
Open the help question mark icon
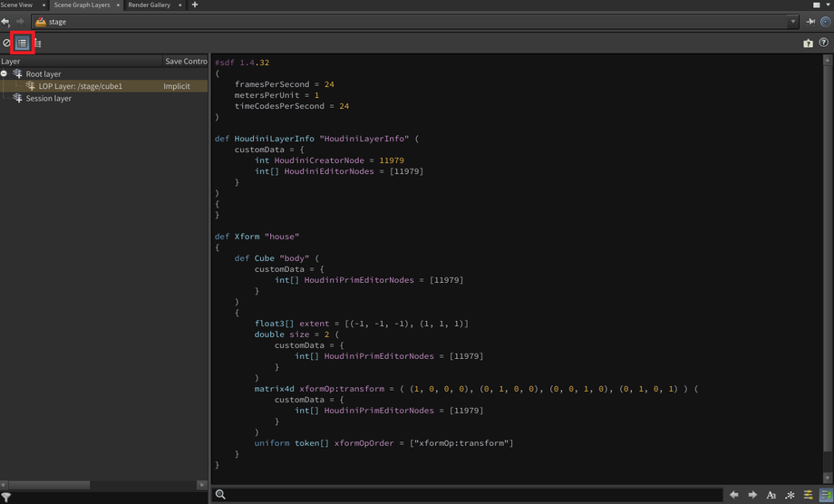click(x=823, y=43)
